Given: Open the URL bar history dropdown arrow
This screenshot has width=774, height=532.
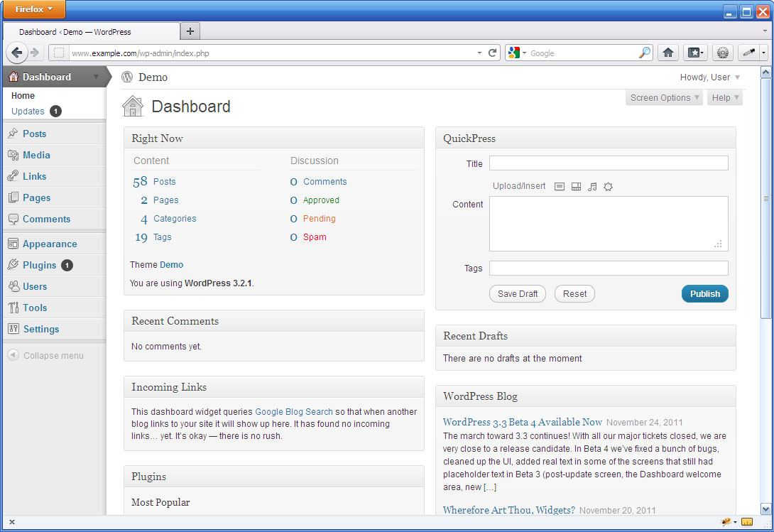Looking at the screenshot, I should point(479,53).
